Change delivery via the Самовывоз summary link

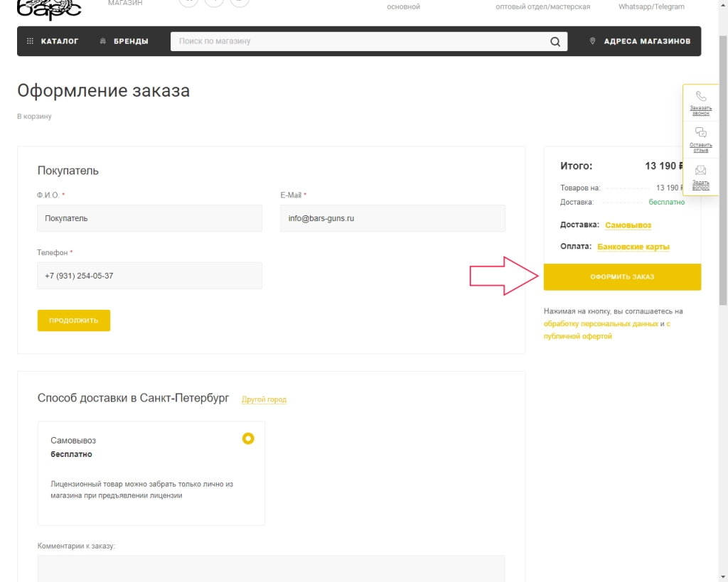click(628, 225)
